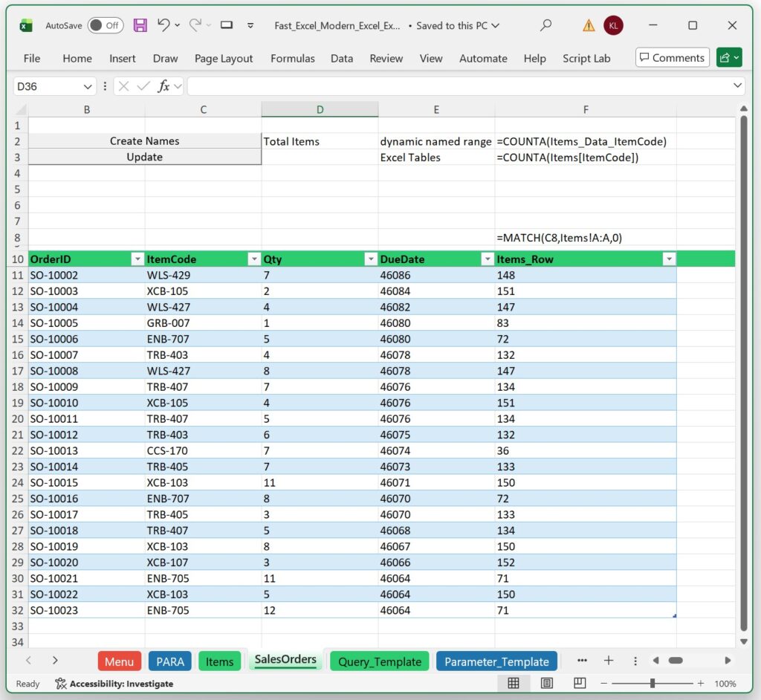Adjust the zoom slider
The height and width of the screenshot is (700, 761).
point(652,683)
